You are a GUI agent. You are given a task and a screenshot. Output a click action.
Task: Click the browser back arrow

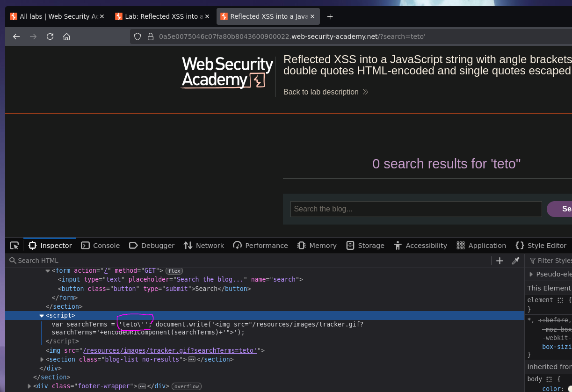pyautogui.click(x=16, y=36)
